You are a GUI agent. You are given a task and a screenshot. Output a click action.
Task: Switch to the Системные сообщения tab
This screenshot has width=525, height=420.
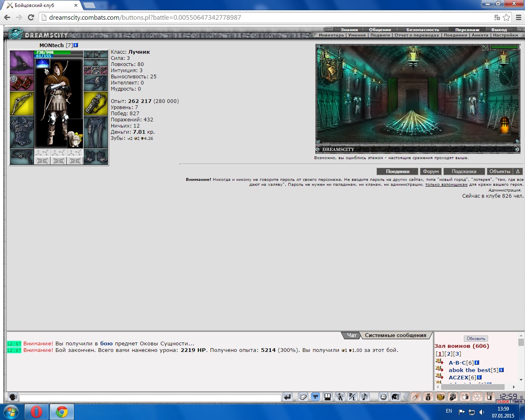(395, 336)
